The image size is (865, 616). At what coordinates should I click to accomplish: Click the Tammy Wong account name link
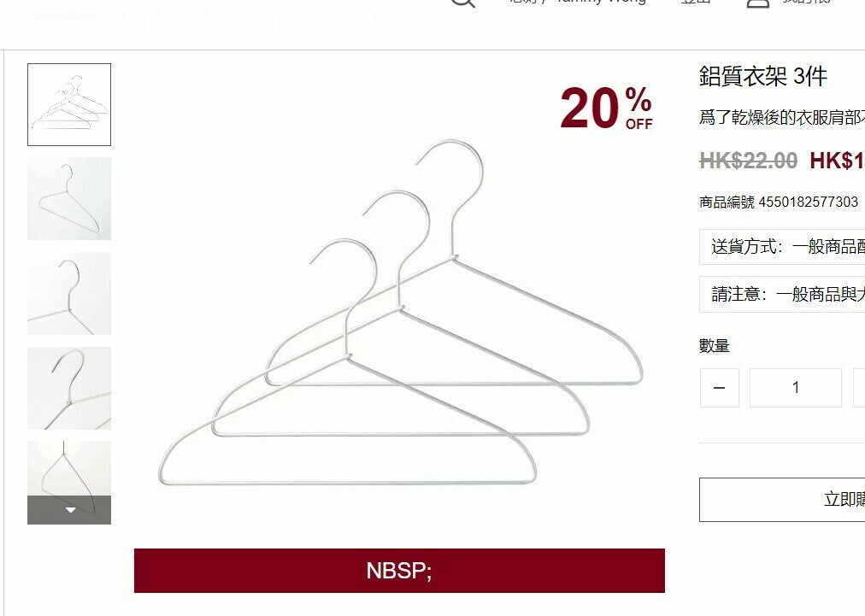601,2
